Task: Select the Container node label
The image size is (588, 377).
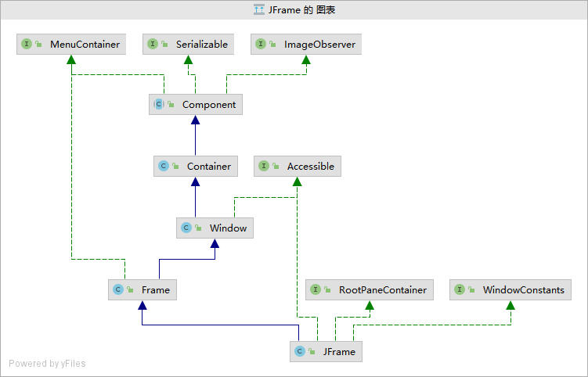Action: [x=209, y=166]
